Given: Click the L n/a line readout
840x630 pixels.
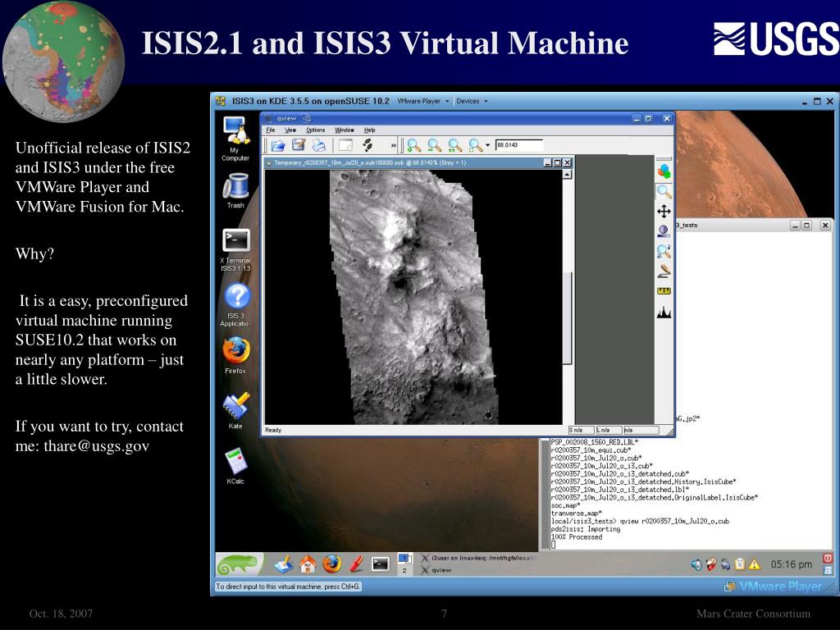Looking at the screenshot, I should (x=609, y=430).
